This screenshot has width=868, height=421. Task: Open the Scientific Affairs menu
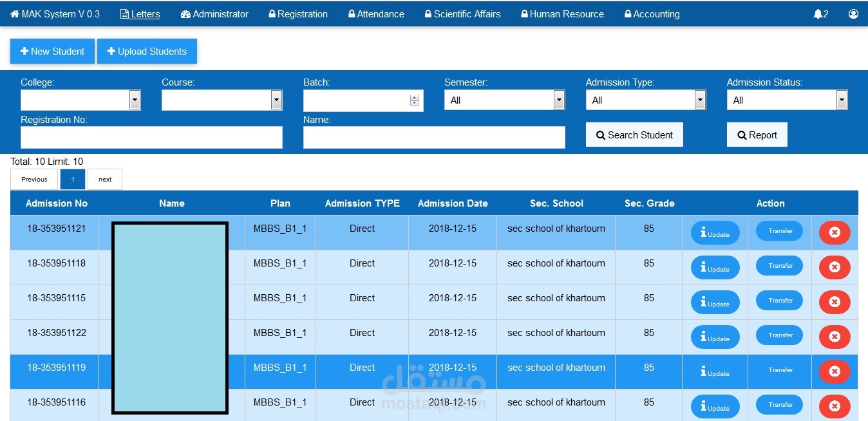point(462,14)
